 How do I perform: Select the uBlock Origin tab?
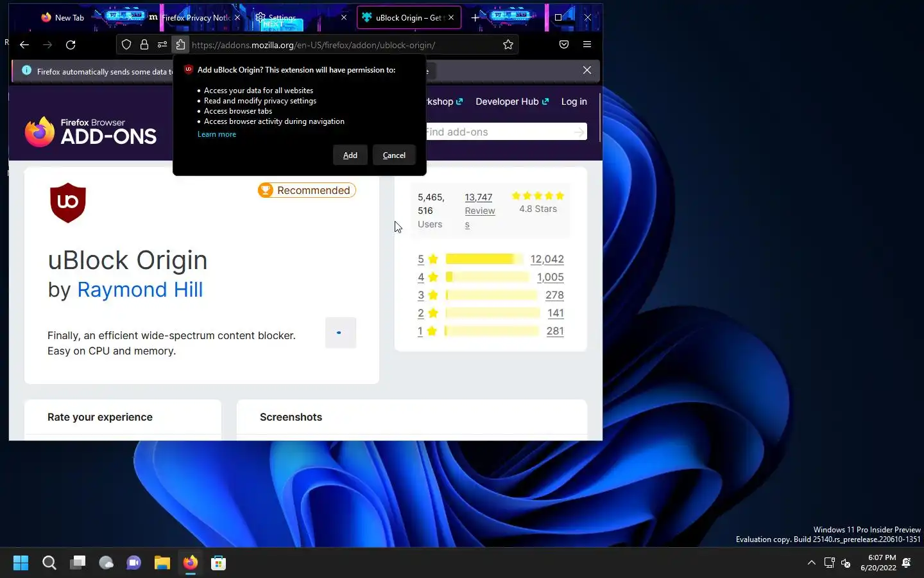[408, 17]
